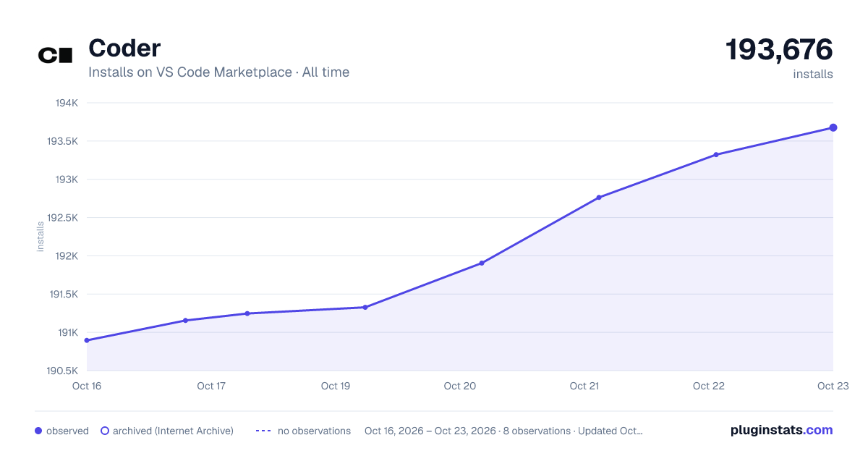This screenshot has height=456, width=868.
Task: Click the 190.5K y-axis label
Action: pos(63,371)
